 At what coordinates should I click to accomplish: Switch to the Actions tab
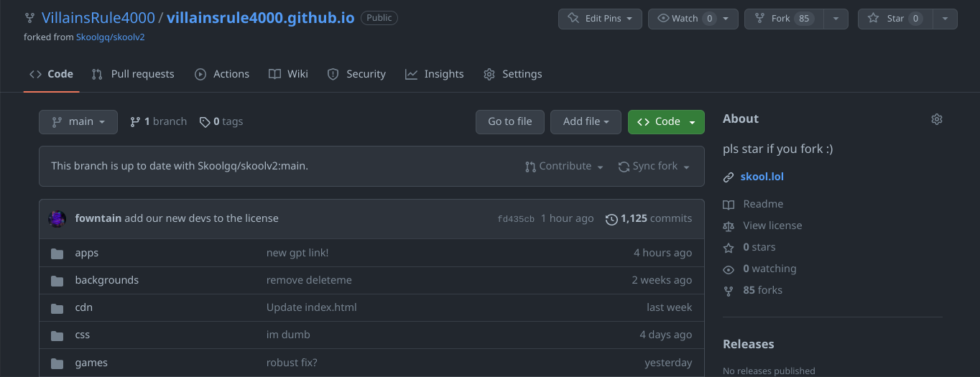point(222,74)
